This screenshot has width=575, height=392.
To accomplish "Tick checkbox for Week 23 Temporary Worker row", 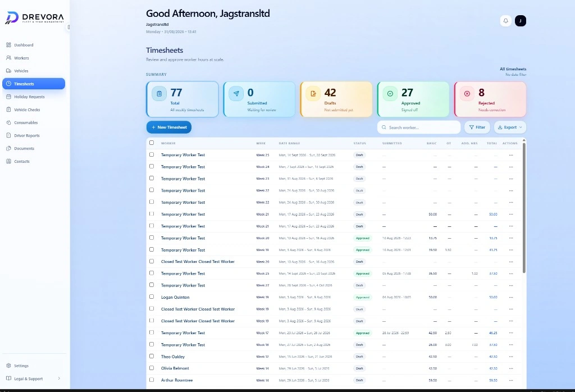I will [x=152, y=178].
